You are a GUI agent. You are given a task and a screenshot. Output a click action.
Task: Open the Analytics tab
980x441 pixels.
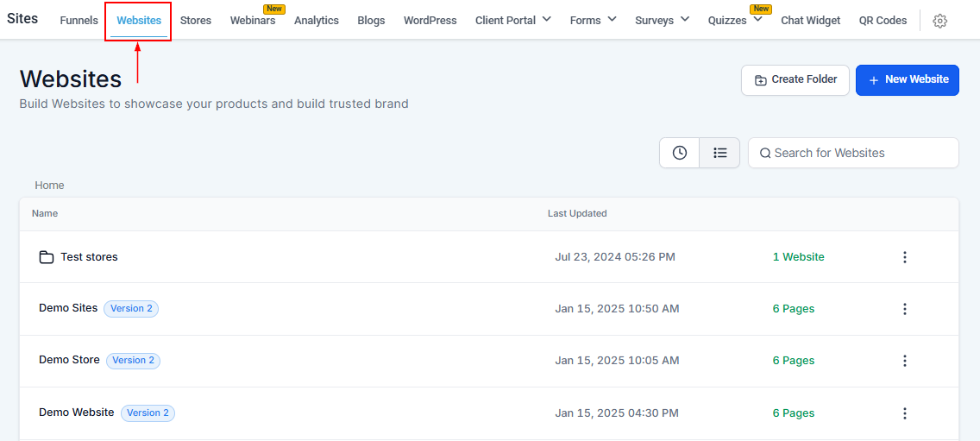click(x=316, y=20)
